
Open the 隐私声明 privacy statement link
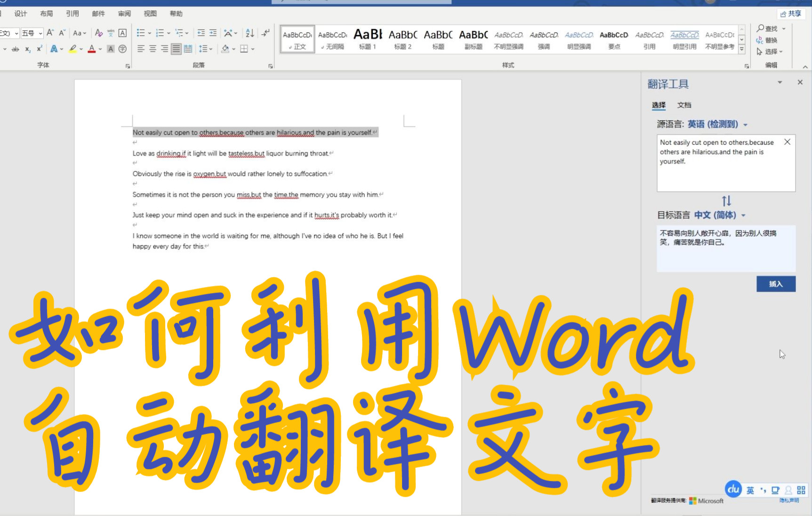pyautogui.click(x=789, y=500)
